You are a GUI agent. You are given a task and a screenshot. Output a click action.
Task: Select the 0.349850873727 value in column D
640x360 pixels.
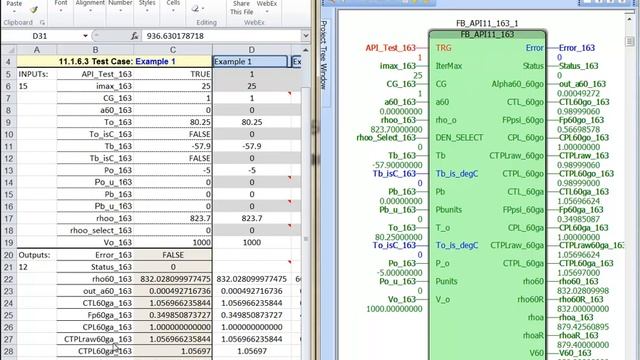click(x=251, y=315)
